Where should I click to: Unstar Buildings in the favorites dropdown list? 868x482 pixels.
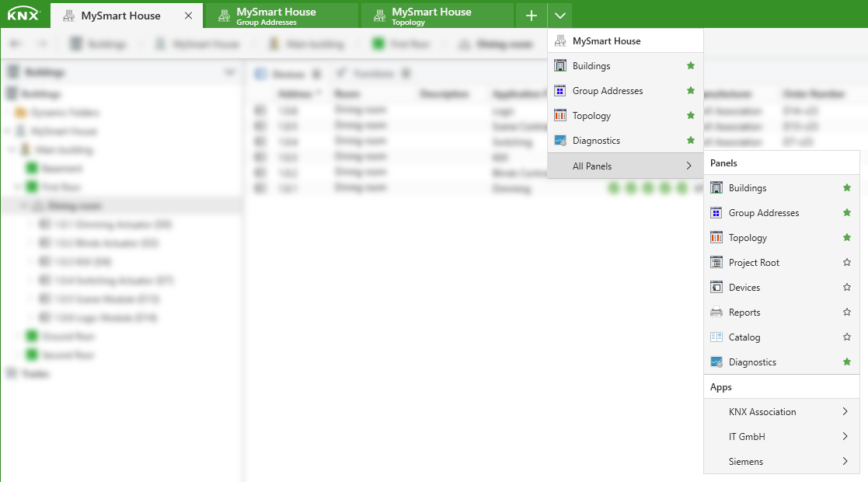point(690,66)
